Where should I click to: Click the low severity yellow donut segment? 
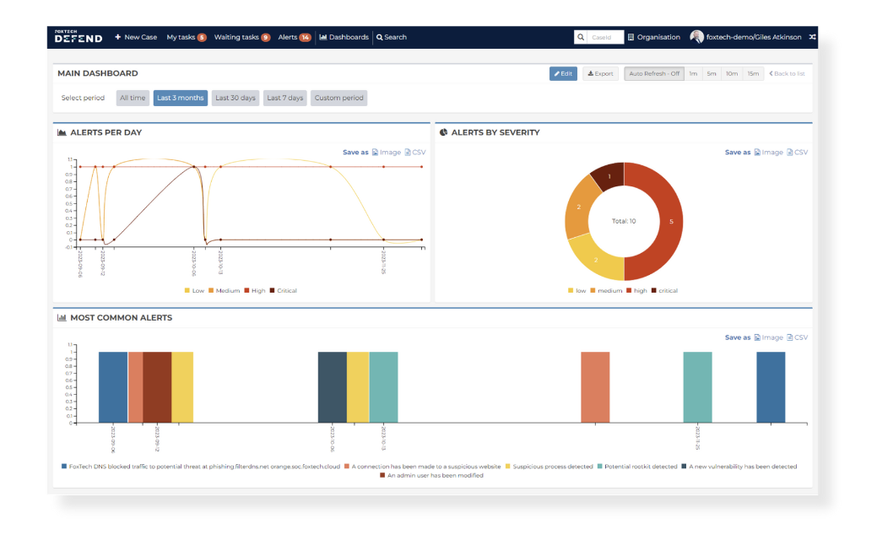tap(595, 259)
